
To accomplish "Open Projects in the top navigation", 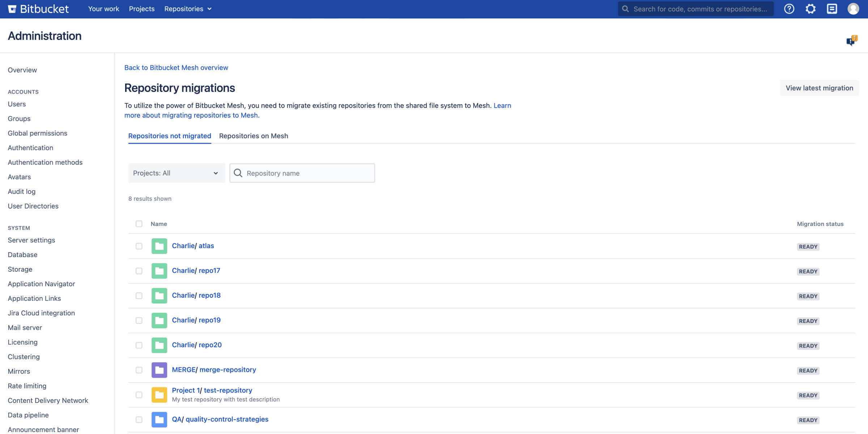I will 141,9.
